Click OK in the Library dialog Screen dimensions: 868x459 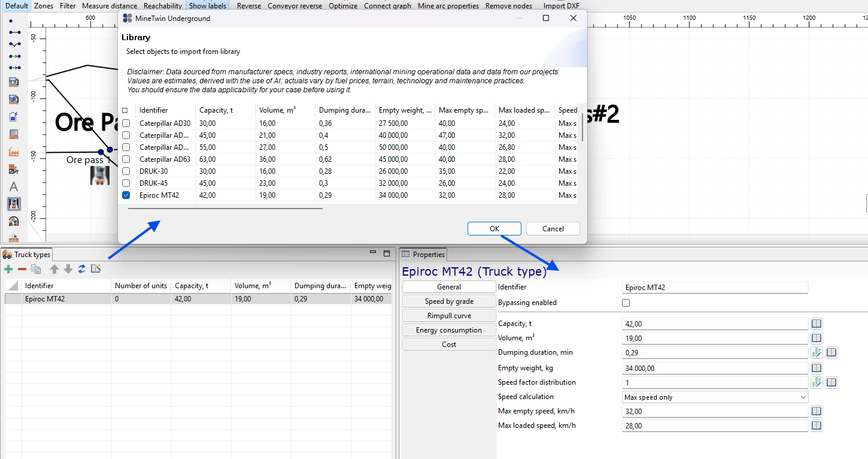click(494, 228)
